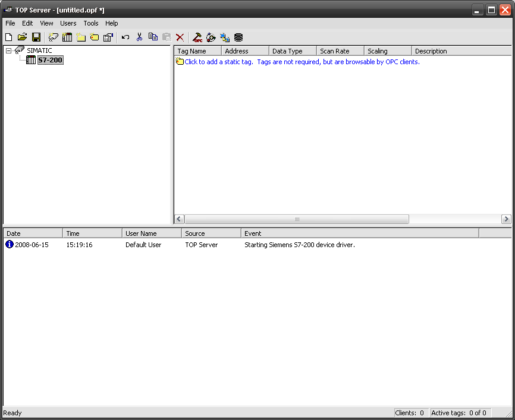Screen dimensions: 515x420
Task: Click the Cut scissors icon
Action: (139, 37)
